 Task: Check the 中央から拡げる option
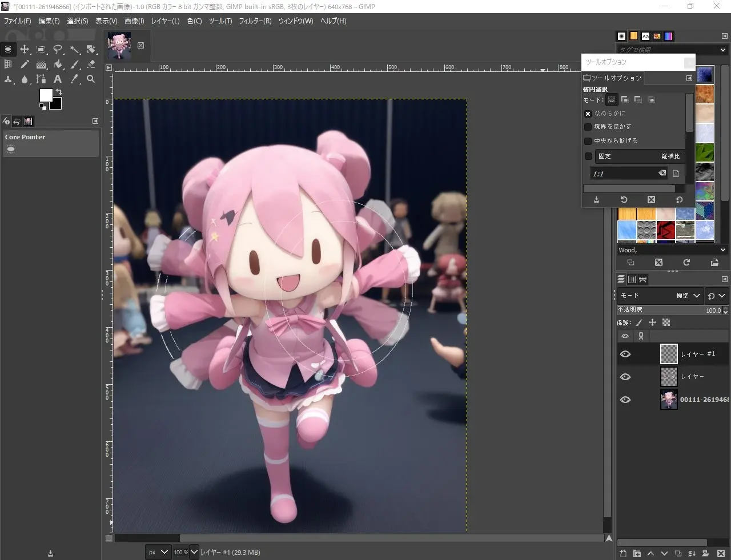tap(588, 141)
